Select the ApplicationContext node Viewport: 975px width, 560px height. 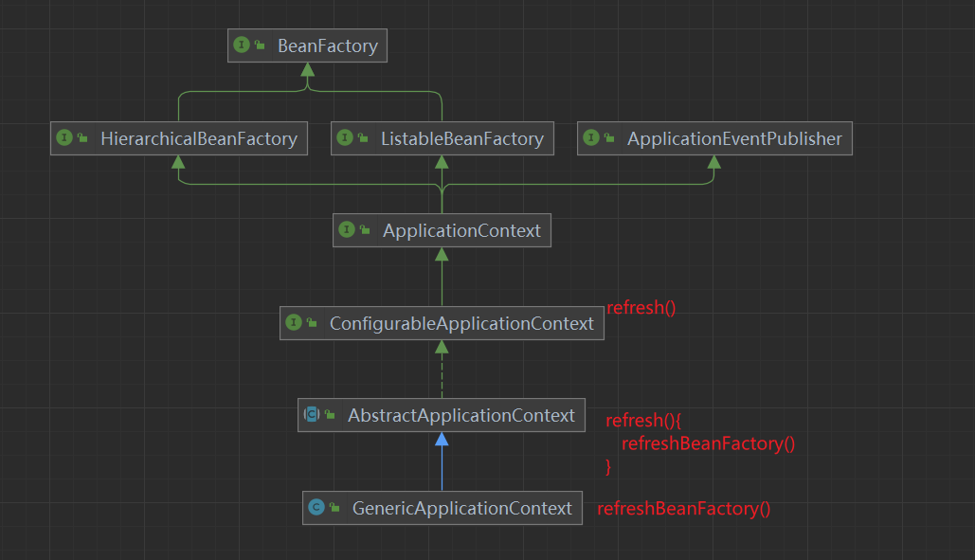442,230
